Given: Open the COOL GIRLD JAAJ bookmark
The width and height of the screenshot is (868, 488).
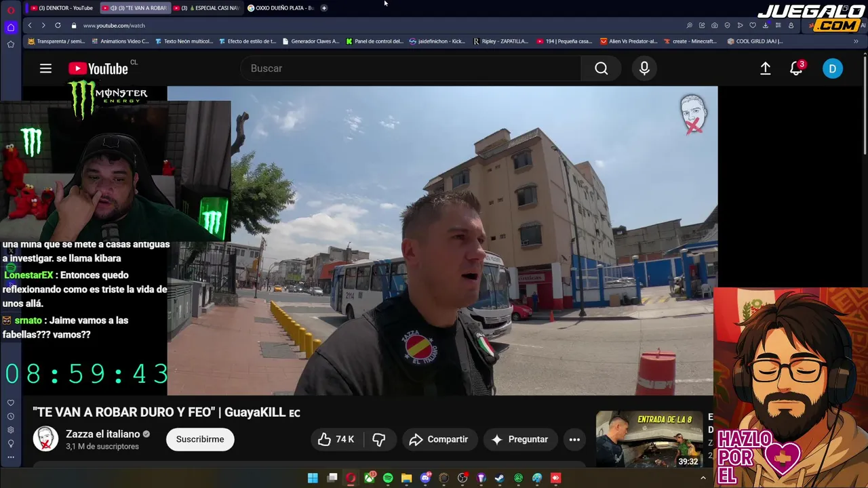Looking at the screenshot, I should tap(755, 41).
